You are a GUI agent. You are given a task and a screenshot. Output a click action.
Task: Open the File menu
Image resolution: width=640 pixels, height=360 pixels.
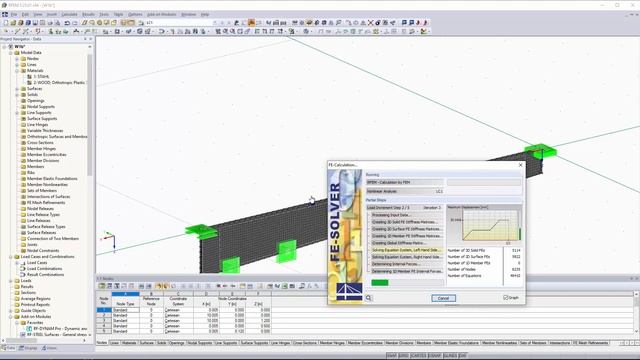point(14,14)
